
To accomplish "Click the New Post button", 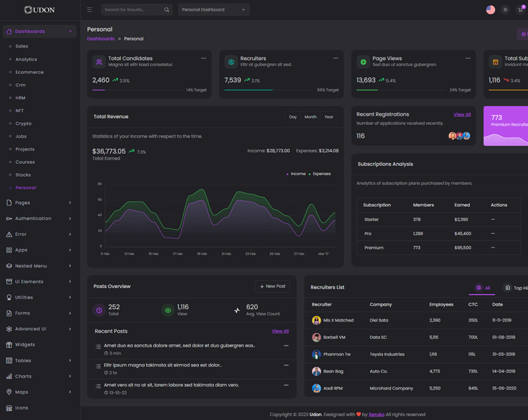I will [x=273, y=287].
